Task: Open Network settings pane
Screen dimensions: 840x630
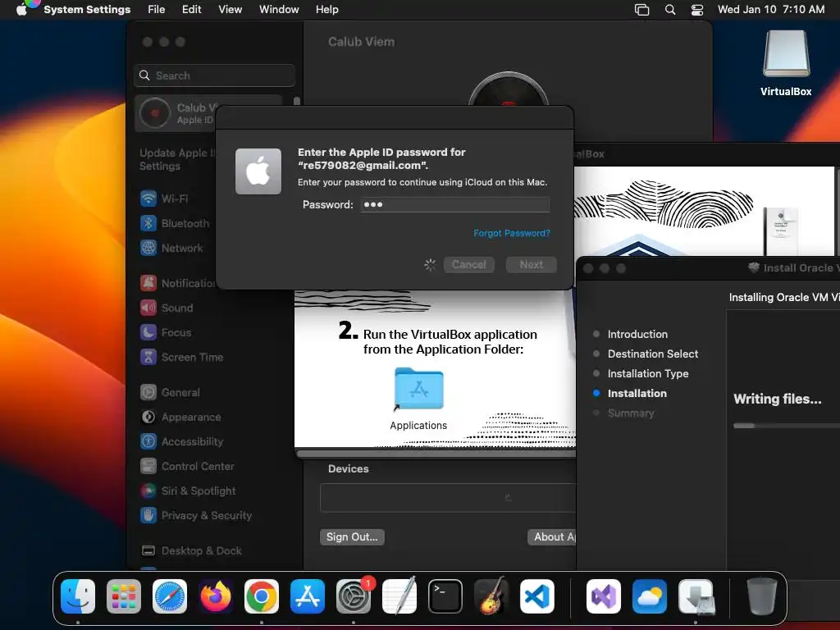Action: click(171, 248)
